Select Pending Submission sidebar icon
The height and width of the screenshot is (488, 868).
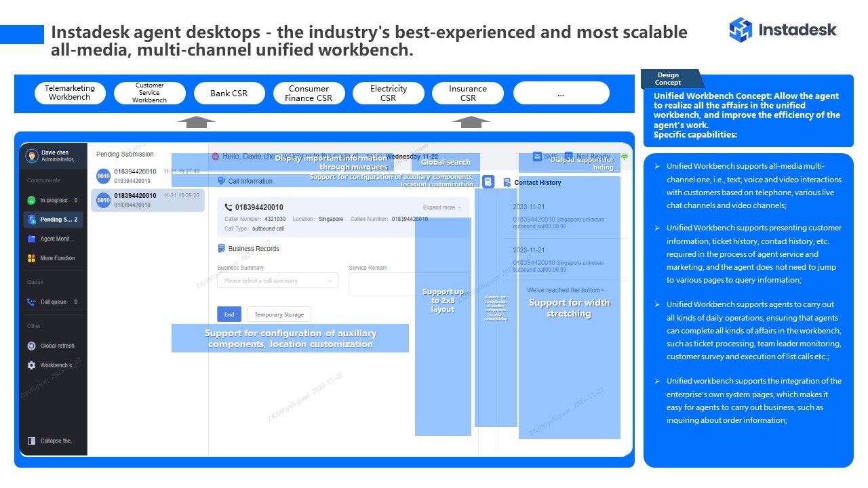[x=31, y=220]
